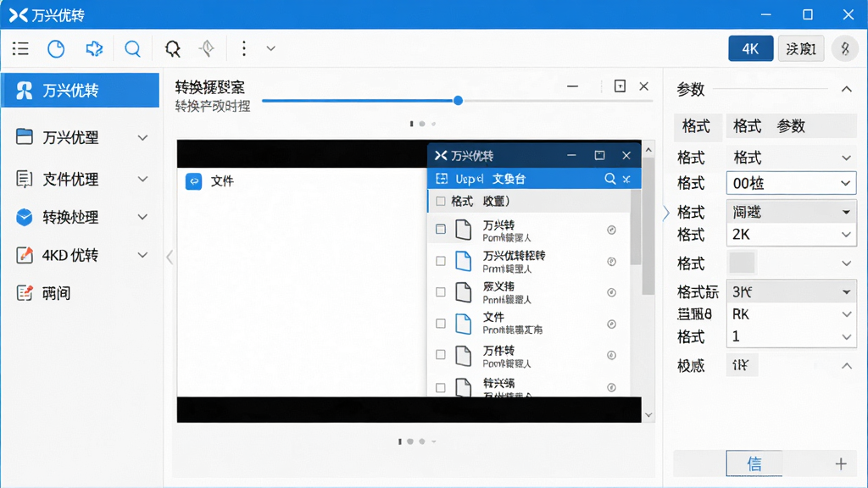Open the first 格式 dropdown
Screen dimensions: 868x488
coord(792,158)
